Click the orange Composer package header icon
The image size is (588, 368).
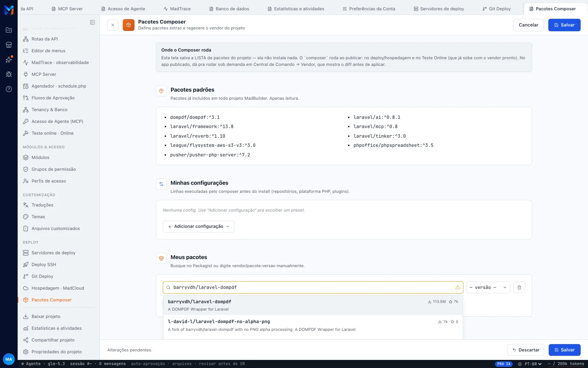tap(129, 25)
